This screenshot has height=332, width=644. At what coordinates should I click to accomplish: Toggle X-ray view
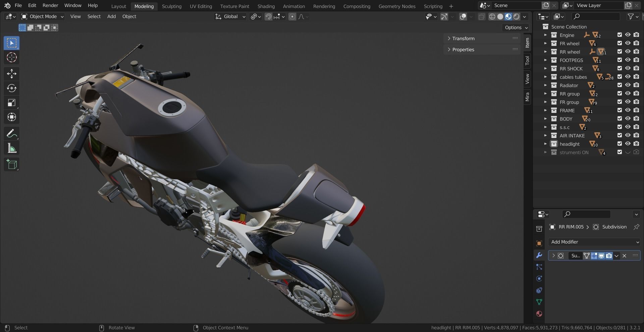(481, 17)
